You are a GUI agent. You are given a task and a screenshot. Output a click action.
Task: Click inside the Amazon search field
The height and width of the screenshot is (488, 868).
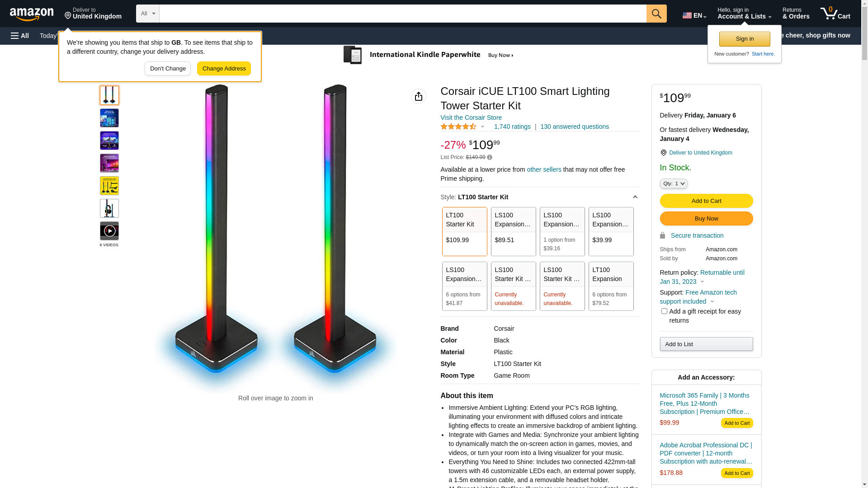pyautogui.click(x=403, y=14)
